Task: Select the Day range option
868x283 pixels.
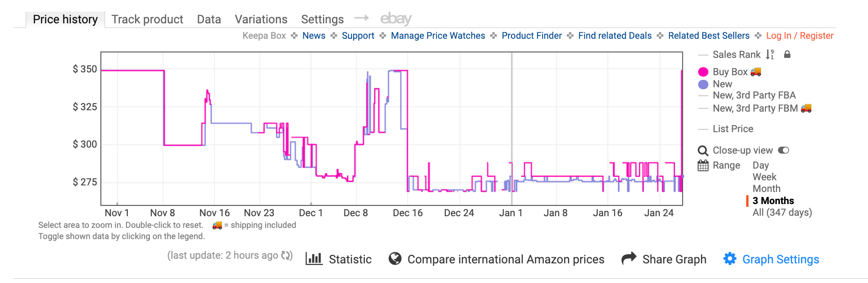Action: click(x=761, y=165)
